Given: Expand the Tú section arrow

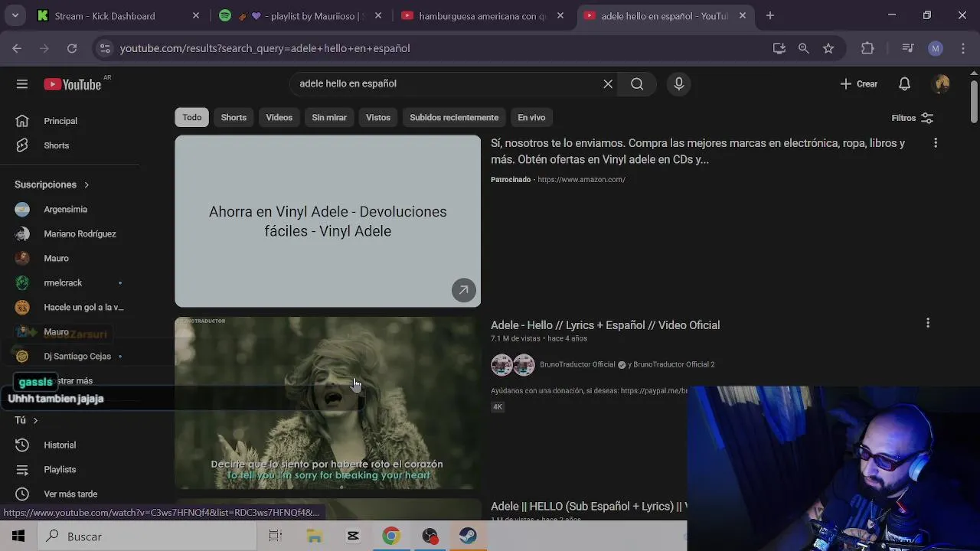Looking at the screenshot, I should tap(35, 420).
